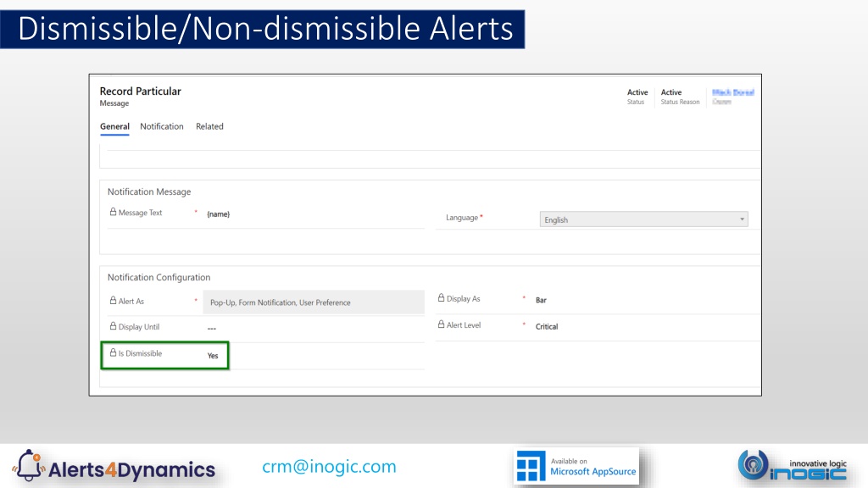Screen dimensions: 868x488
Task: Click the Active Status Reason header field
Action: [x=680, y=97]
